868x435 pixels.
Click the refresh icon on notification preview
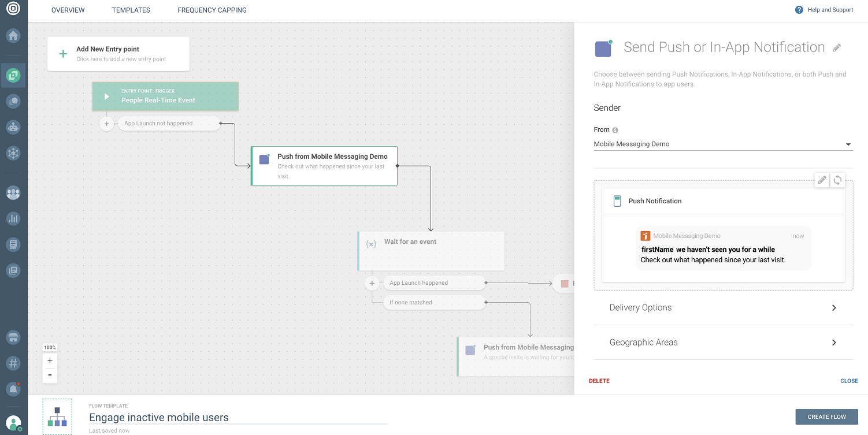coord(837,180)
